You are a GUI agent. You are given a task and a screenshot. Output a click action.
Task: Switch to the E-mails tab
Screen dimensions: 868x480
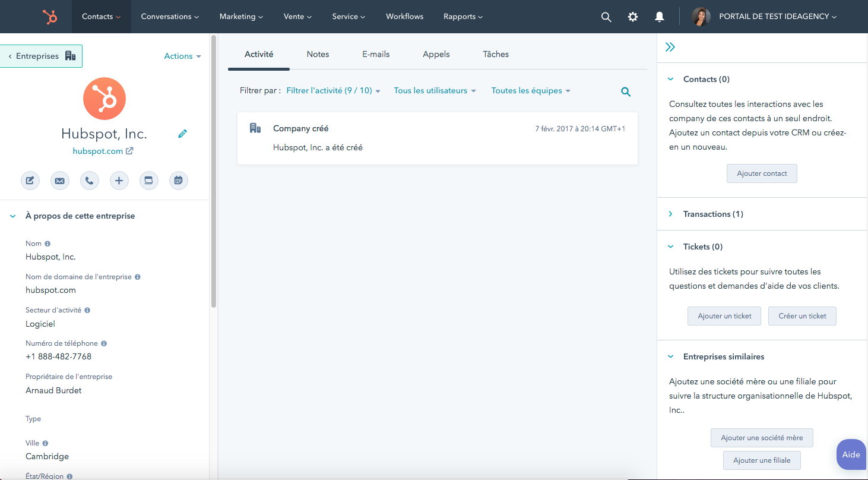[x=376, y=54]
